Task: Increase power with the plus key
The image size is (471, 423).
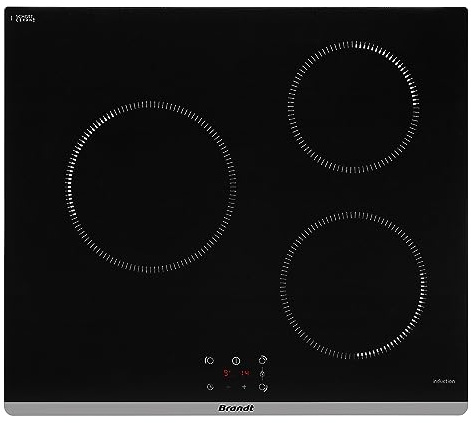Action: pyautogui.click(x=244, y=387)
